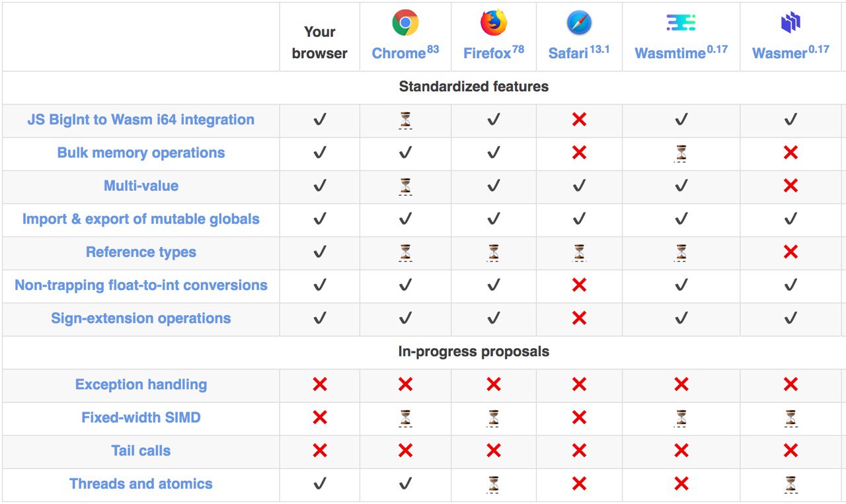Click the Wasmtime logo icon
The image size is (846, 504).
pyautogui.click(x=681, y=23)
